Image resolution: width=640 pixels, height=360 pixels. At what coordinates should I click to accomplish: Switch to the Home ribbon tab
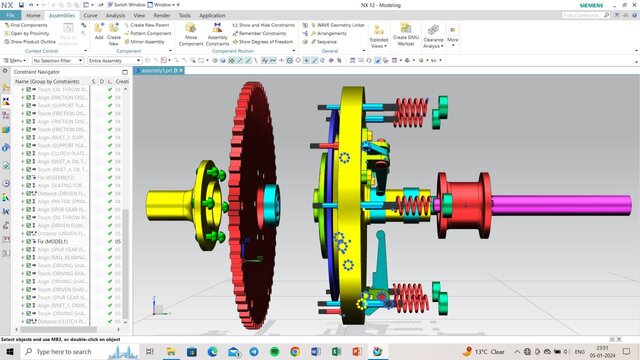33,16
